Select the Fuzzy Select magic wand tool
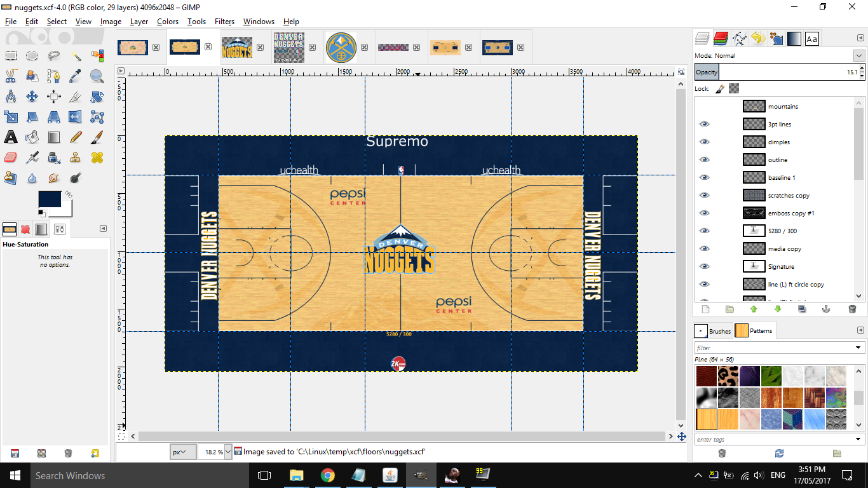This screenshot has width=868, height=488. click(76, 56)
